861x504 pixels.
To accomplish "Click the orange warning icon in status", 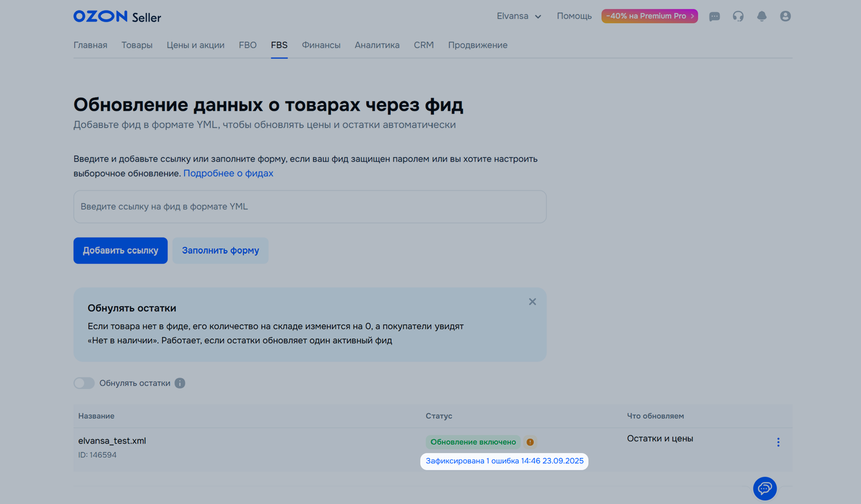I will [x=530, y=442].
